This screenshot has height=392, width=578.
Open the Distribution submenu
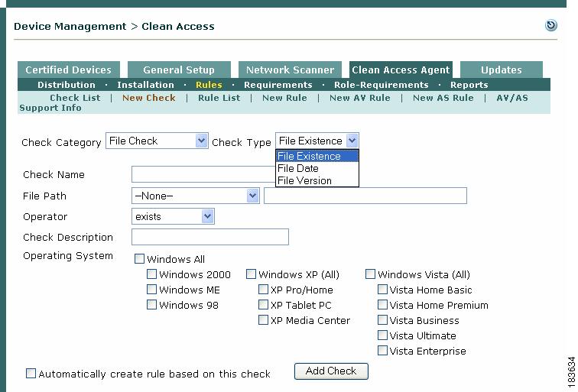[x=67, y=85]
